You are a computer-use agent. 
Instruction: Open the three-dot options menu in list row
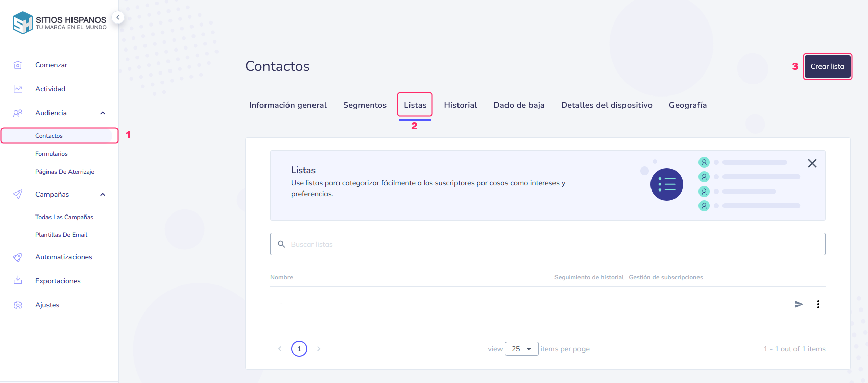click(818, 304)
